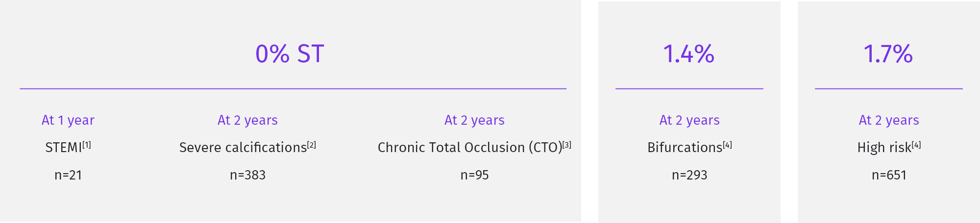The width and height of the screenshot is (980, 223).
Task: Click the Chronic Total Occlusion (CTO) text
Action: [470, 147]
